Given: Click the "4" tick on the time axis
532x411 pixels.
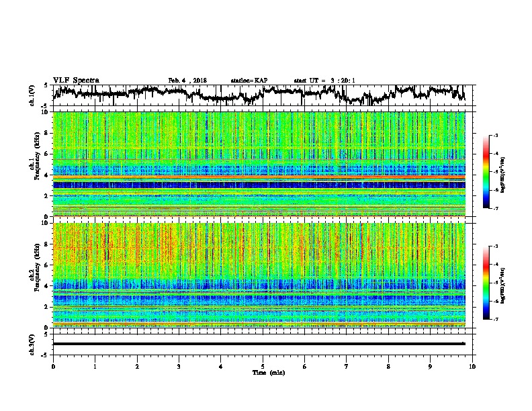Looking at the screenshot, I should [221, 366].
